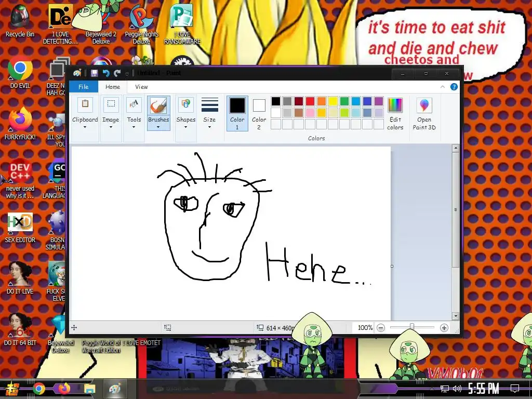Click the Shapes gallery icon
The height and width of the screenshot is (399, 532).
click(186, 104)
